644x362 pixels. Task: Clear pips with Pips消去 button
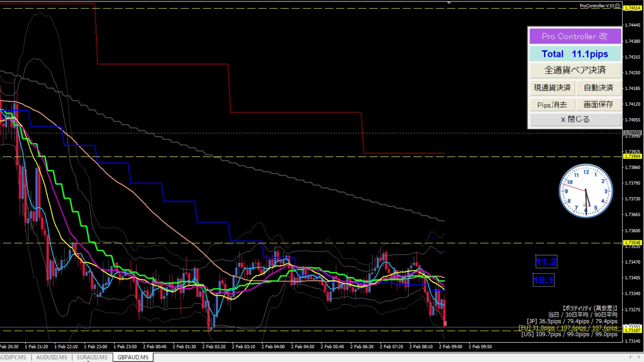coord(552,105)
